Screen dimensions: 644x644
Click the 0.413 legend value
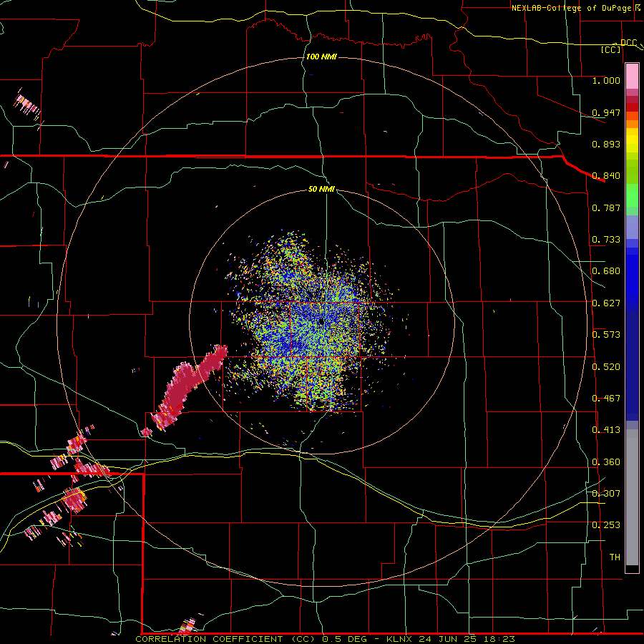(606, 430)
